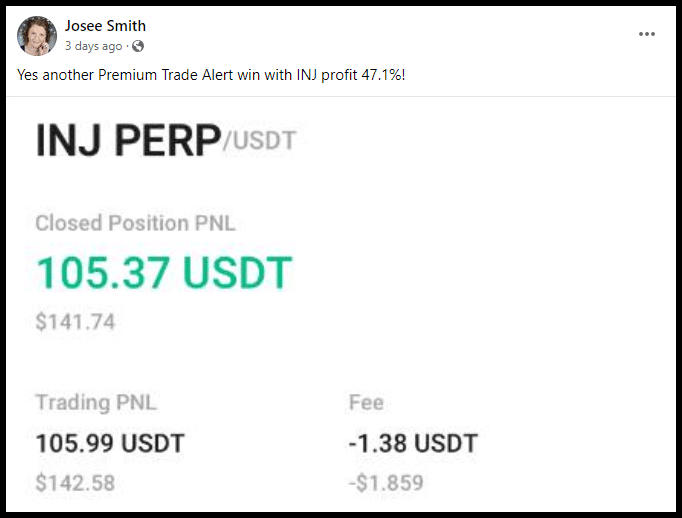The width and height of the screenshot is (682, 518).
Task: Click the Josee Smith name link
Action: point(105,26)
